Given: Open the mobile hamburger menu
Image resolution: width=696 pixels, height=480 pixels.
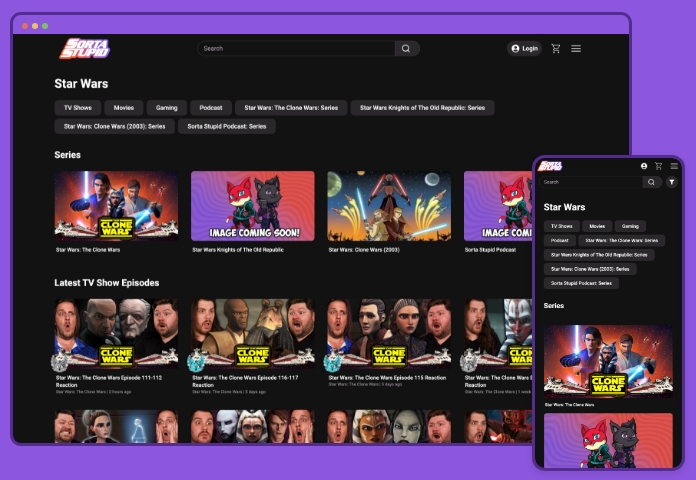Looking at the screenshot, I should 674,166.
